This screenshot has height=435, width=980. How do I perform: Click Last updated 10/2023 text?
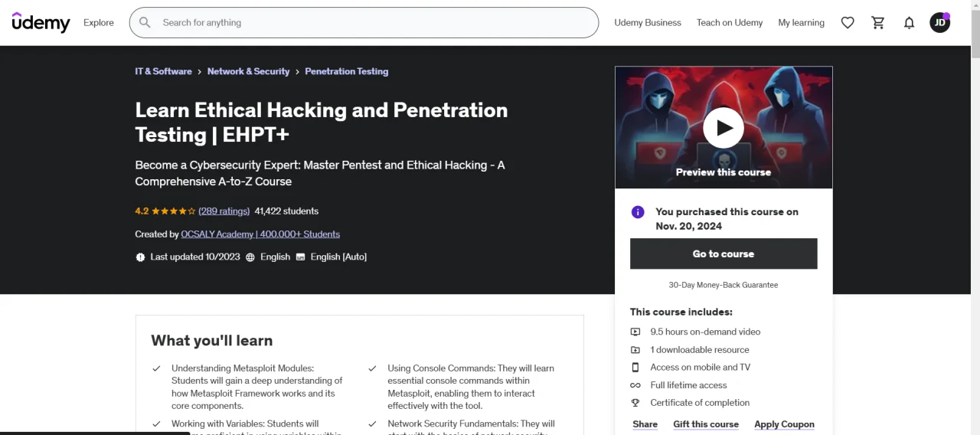[195, 257]
